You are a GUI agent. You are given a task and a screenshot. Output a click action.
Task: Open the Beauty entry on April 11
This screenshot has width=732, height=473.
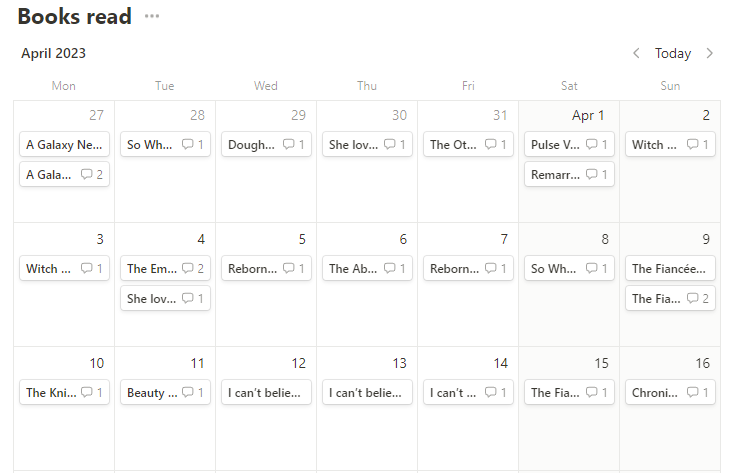click(151, 392)
